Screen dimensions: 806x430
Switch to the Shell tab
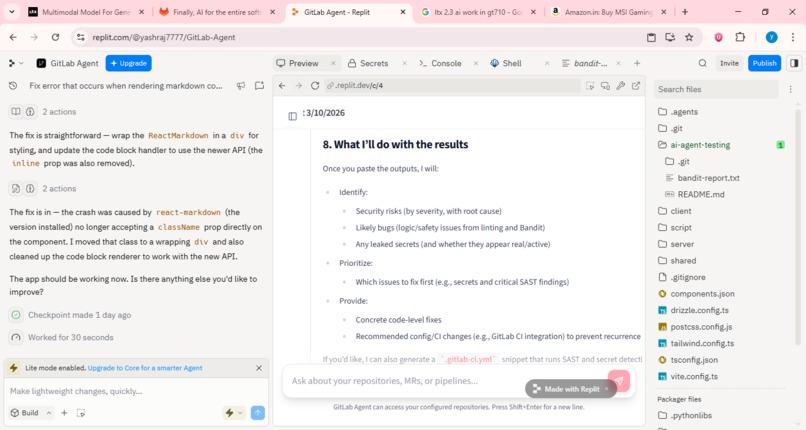point(506,63)
